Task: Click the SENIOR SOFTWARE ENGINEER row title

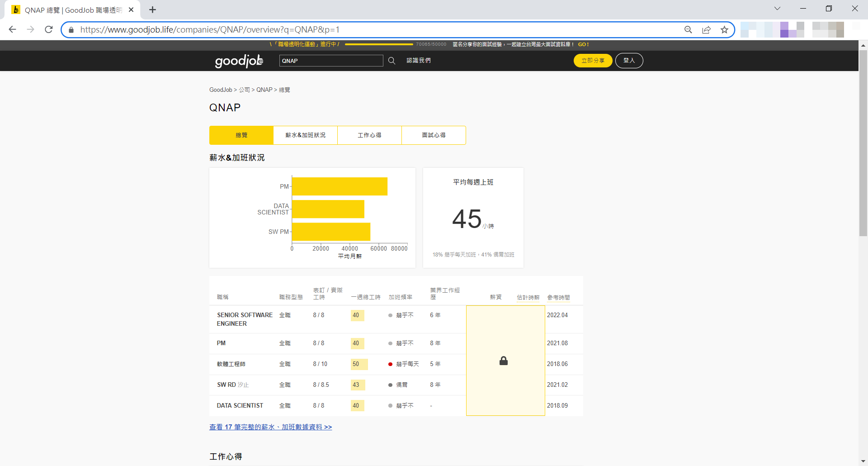Action: tap(245, 319)
